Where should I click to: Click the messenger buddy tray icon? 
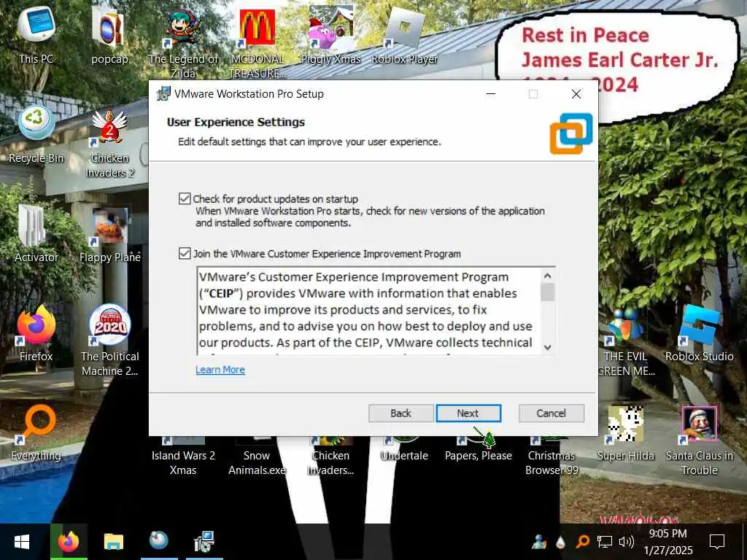(x=539, y=542)
